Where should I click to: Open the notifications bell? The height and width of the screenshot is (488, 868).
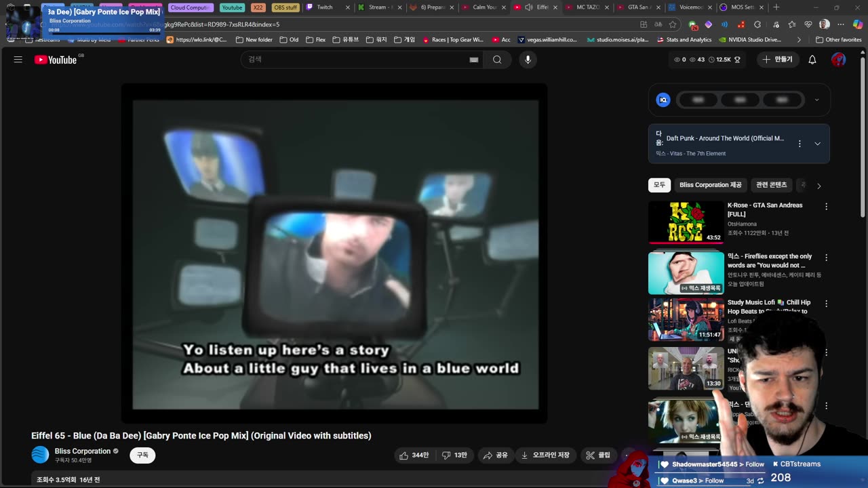(x=812, y=60)
